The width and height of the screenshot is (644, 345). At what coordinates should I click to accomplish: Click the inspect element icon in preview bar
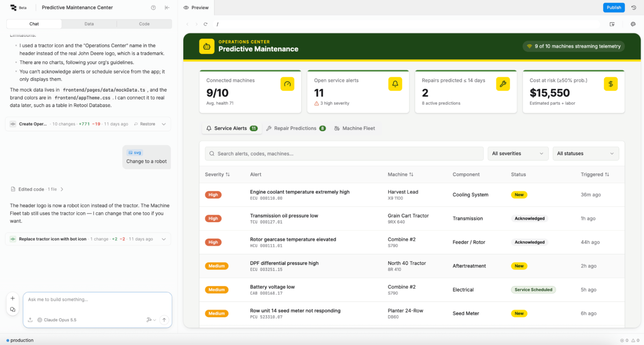pyautogui.click(x=612, y=24)
